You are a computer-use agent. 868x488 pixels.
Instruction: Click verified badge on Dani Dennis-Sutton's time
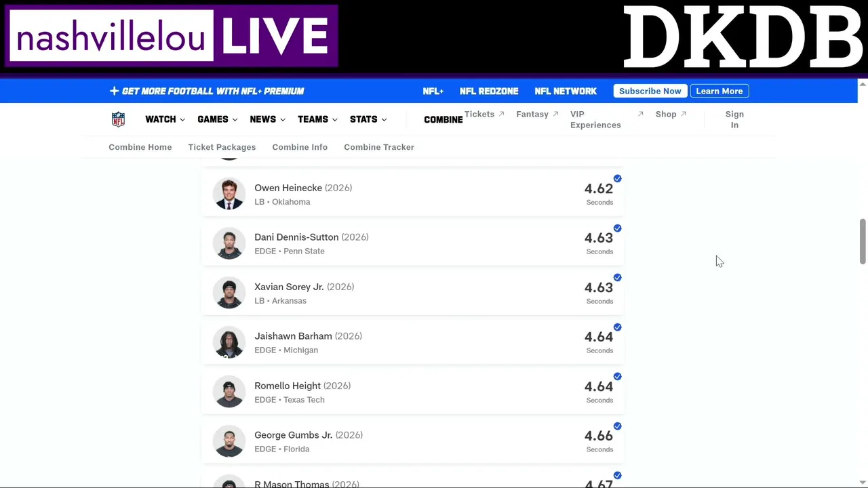(617, 228)
